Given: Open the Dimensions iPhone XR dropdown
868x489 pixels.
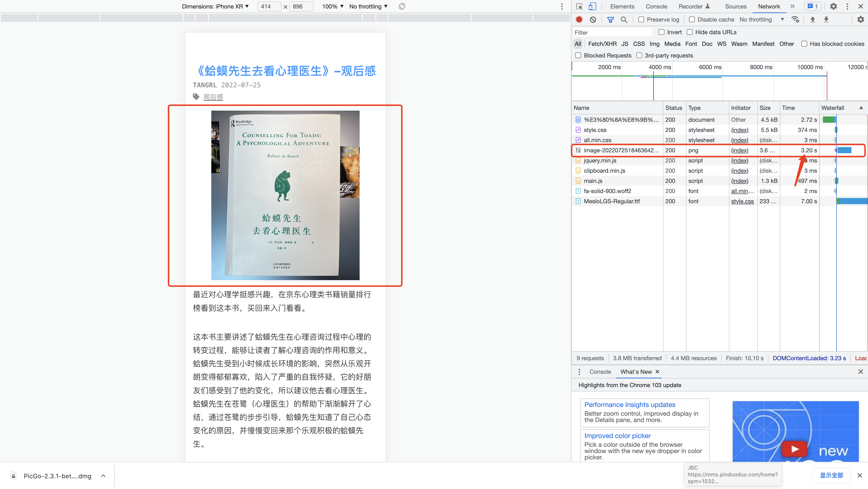Looking at the screenshot, I should [x=215, y=6].
